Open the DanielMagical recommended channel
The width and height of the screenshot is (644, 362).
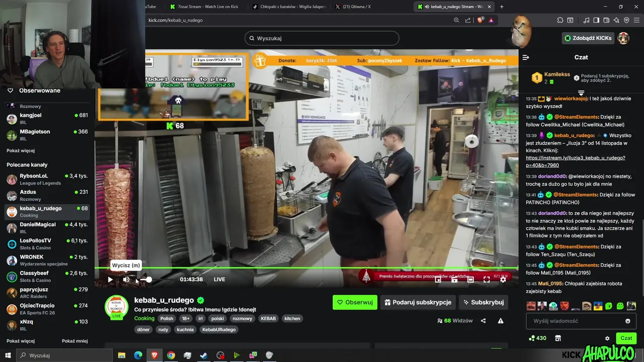tap(47, 228)
